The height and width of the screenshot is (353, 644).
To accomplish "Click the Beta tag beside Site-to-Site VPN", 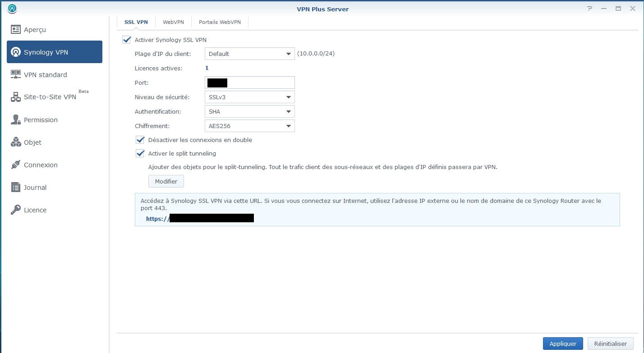I will [x=83, y=91].
